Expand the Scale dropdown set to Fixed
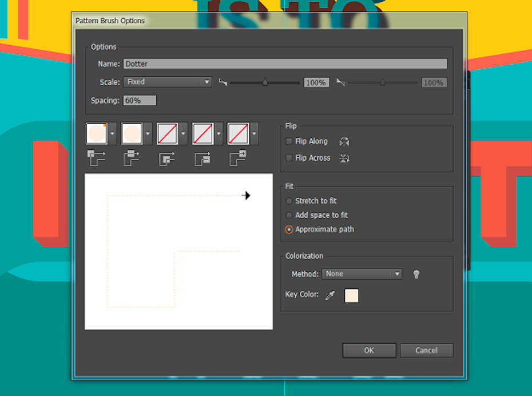Screen dimensions: 532x396 168,82
